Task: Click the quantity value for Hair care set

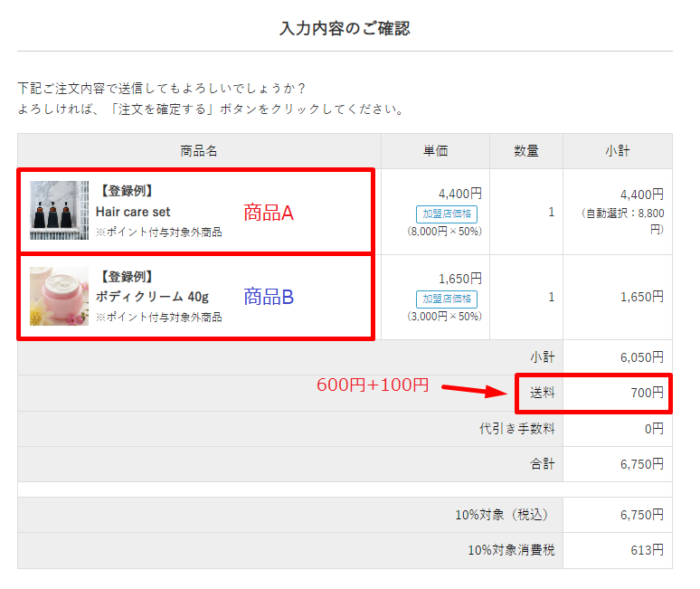Action: (x=552, y=212)
